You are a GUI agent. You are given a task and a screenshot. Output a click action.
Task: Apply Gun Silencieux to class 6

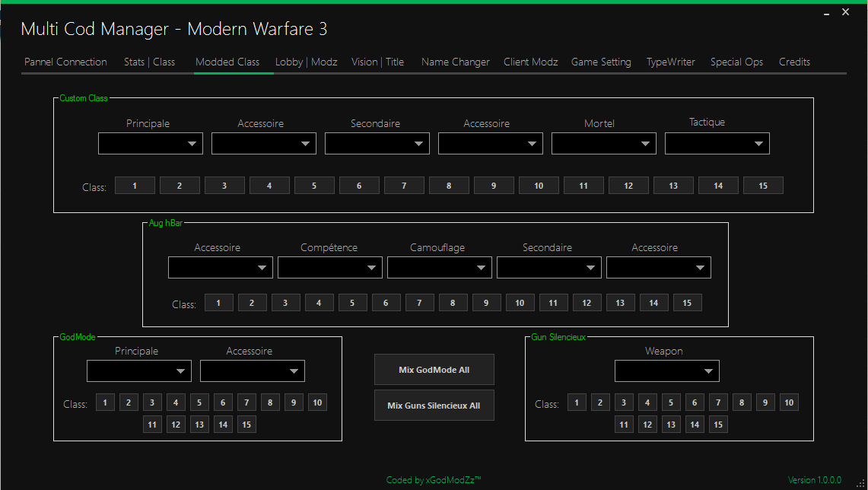[x=695, y=402]
